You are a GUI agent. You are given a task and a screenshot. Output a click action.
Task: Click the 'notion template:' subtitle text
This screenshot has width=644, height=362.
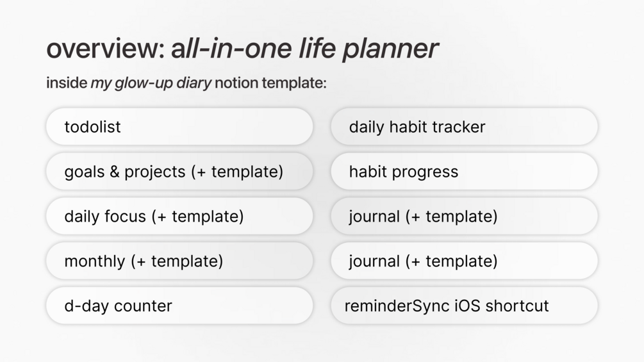(x=270, y=83)
